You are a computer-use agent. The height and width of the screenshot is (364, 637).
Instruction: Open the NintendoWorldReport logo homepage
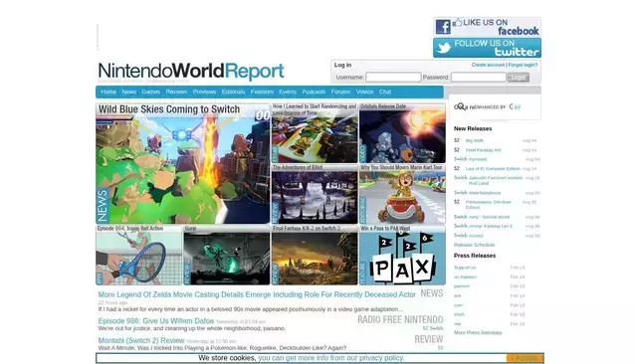pos(191,71)
